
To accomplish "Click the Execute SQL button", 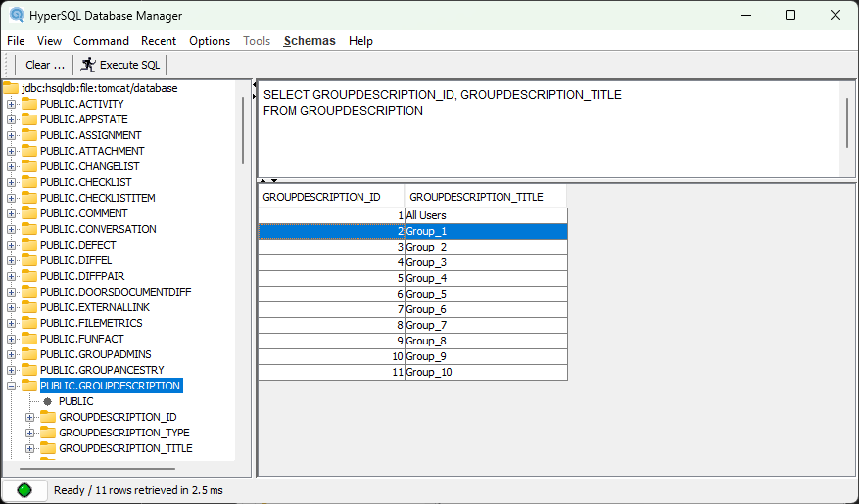I will [120, 65].
